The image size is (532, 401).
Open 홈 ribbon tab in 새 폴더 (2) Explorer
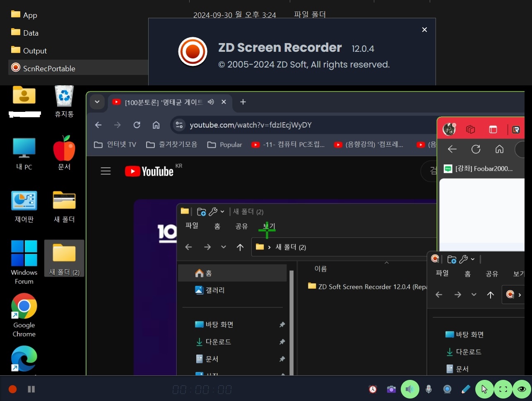pyautogui.click(x=217, y=226)
